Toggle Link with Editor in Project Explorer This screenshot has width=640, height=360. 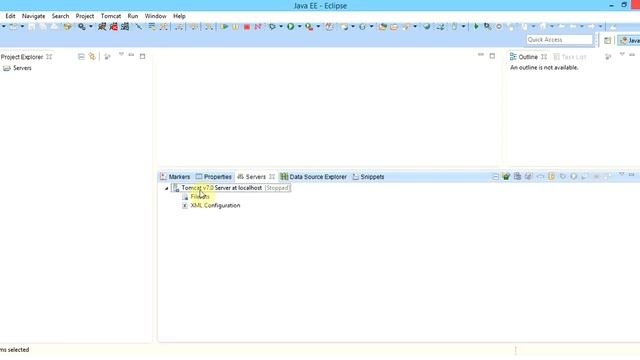coord(92,57)
